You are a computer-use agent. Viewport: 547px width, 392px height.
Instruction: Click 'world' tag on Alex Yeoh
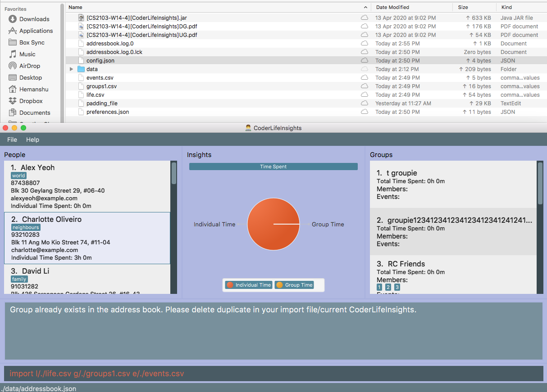click(18, 176)
